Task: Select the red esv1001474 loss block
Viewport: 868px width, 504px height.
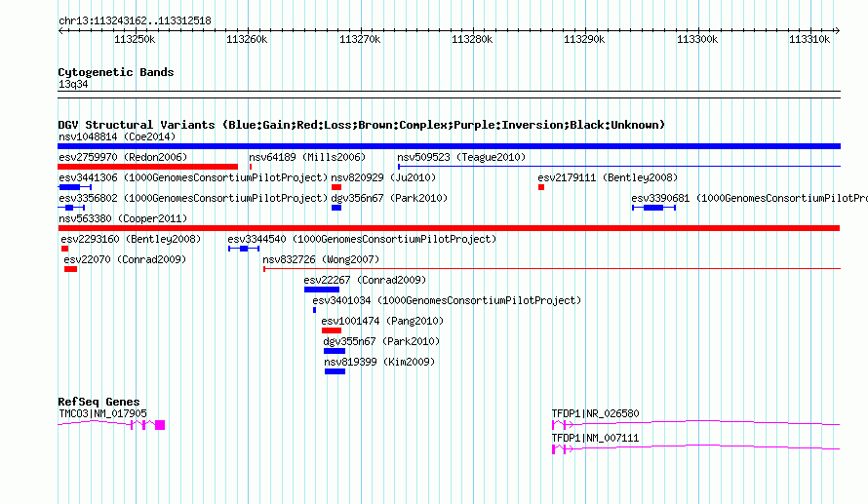Action: pyautogui.click(x=332, y=330)
